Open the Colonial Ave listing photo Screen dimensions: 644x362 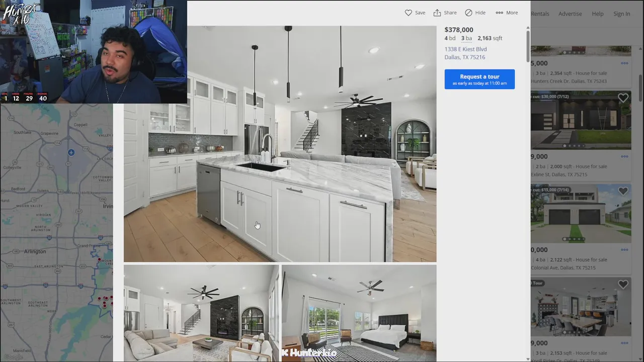pyautogui.click(x=581, y=214)
